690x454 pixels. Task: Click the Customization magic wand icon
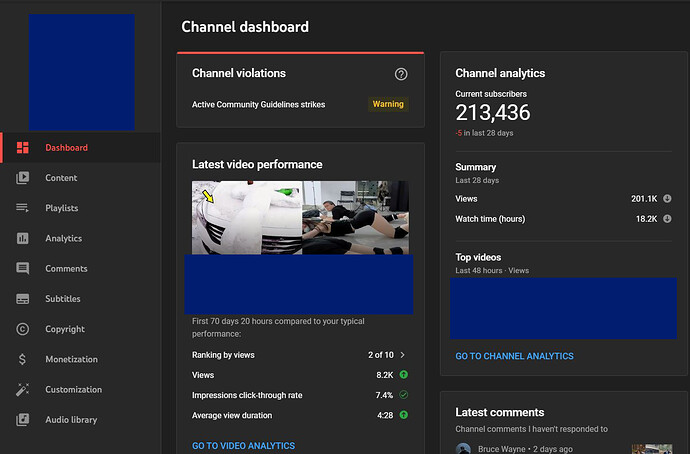coord(22,389)
